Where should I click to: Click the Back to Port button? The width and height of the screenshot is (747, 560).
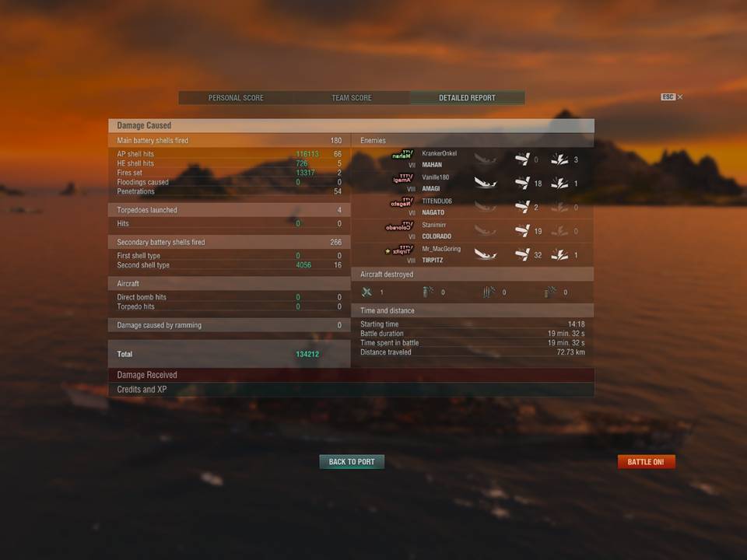point(352,461)
